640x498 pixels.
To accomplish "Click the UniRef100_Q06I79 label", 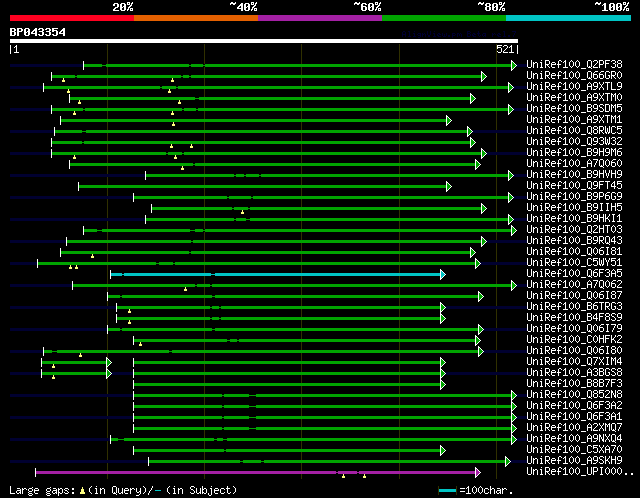I will (574, 329).
